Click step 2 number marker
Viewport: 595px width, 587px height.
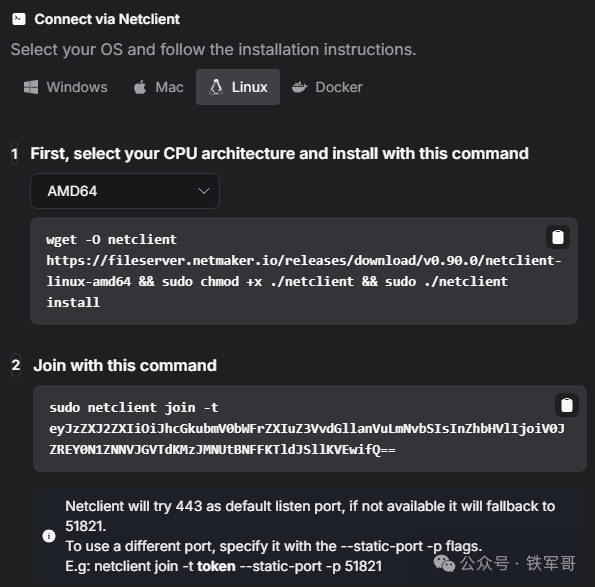click(16, 365)
